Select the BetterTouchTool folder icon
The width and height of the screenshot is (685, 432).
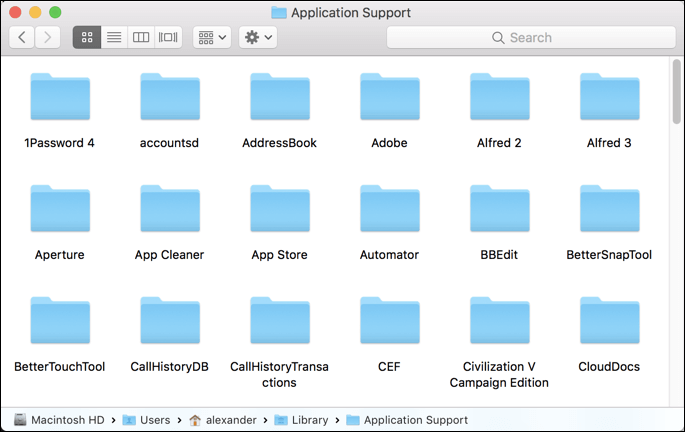(x=60, y=320)
